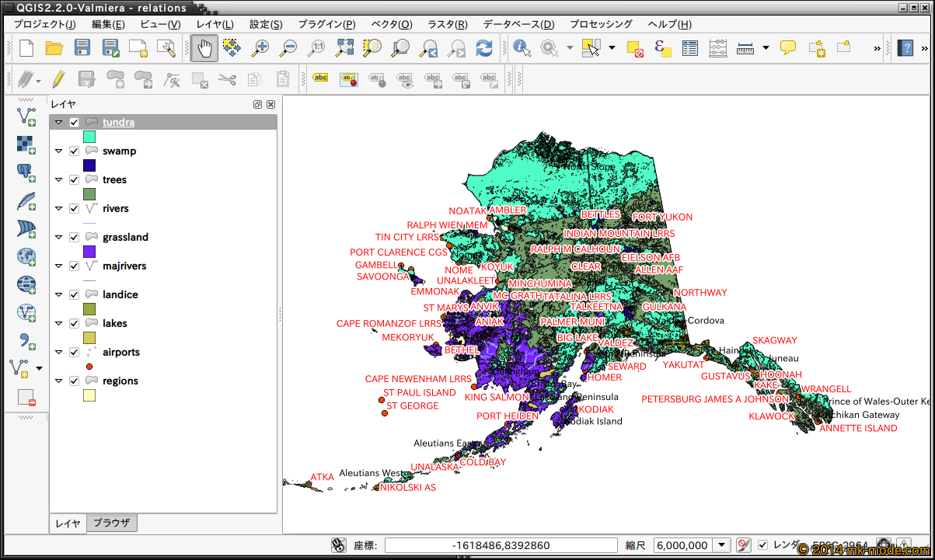Switch to the Browser tab (ブラウザ)
This screenshot has width=935, height=560.
click(112, 523)
